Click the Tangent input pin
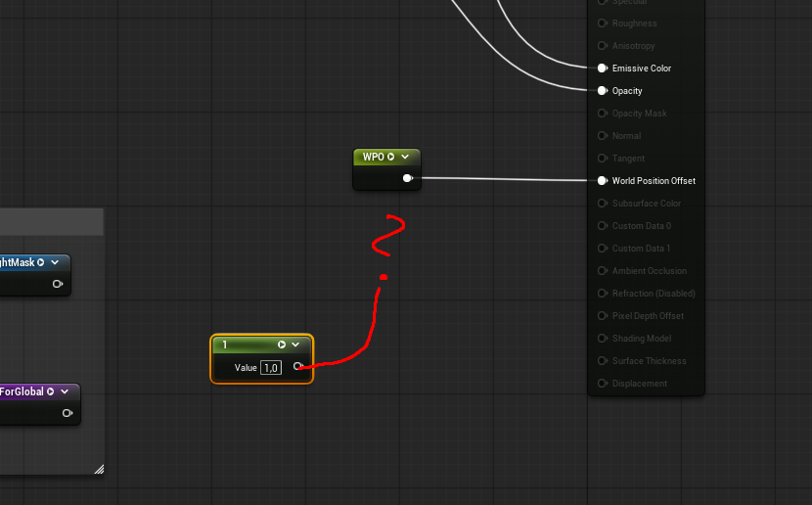The width and height of the screenshot is (812, 505). 603,158
